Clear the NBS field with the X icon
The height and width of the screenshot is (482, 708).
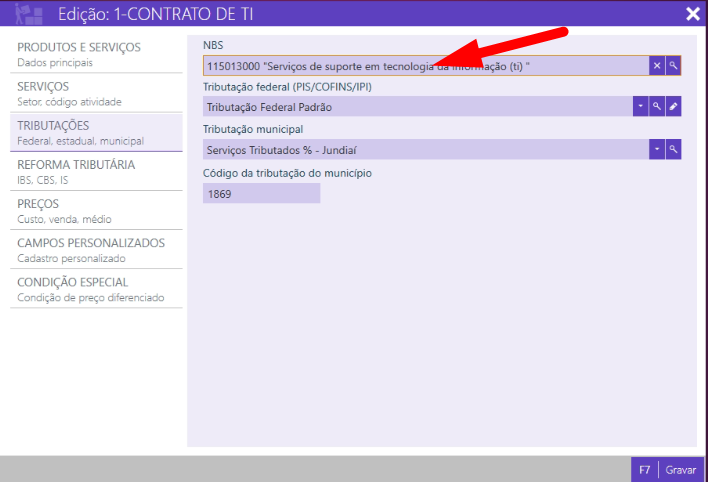(657, 65)
